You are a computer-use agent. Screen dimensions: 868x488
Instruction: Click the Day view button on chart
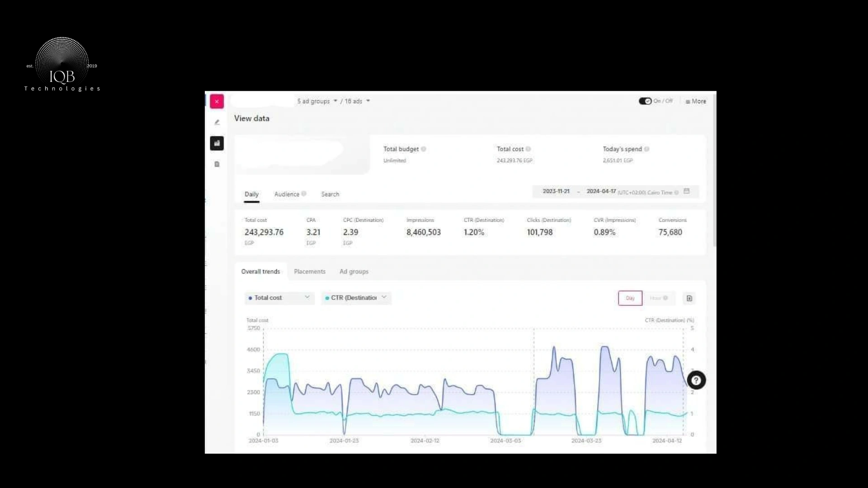coord(630,298)
